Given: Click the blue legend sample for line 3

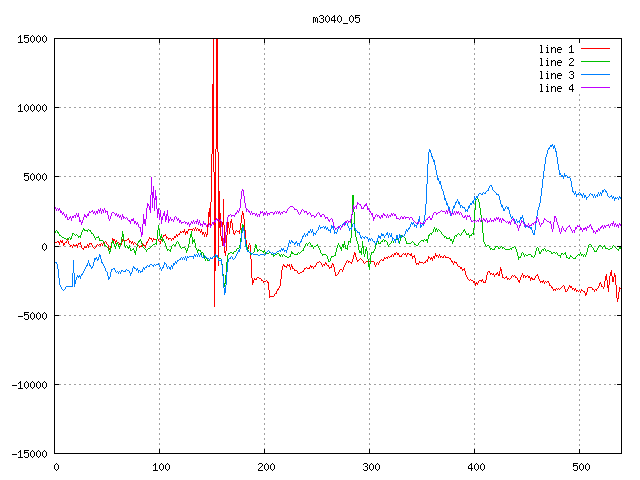Looking at the screenshot, I should click(x=596, y=75).
